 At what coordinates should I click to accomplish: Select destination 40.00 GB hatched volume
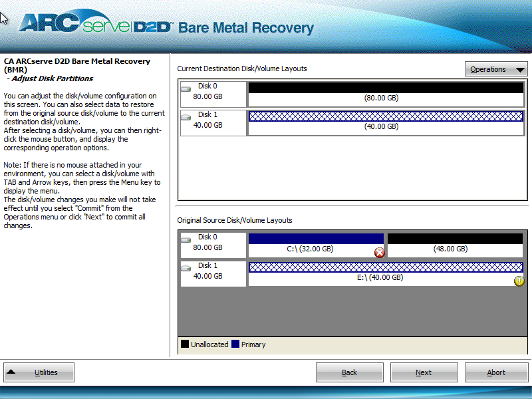click(386, 123)
